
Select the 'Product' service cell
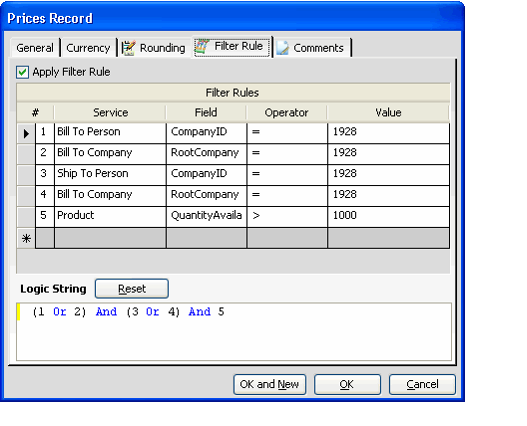pos(110,217)
